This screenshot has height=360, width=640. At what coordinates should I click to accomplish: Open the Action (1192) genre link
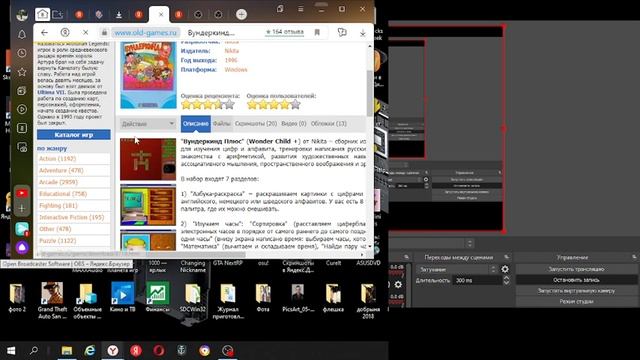point(58,158)
